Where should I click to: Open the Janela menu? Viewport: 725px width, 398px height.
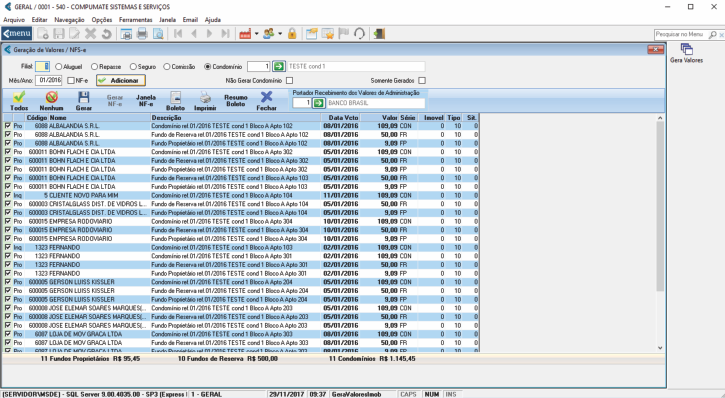[167, 20]
